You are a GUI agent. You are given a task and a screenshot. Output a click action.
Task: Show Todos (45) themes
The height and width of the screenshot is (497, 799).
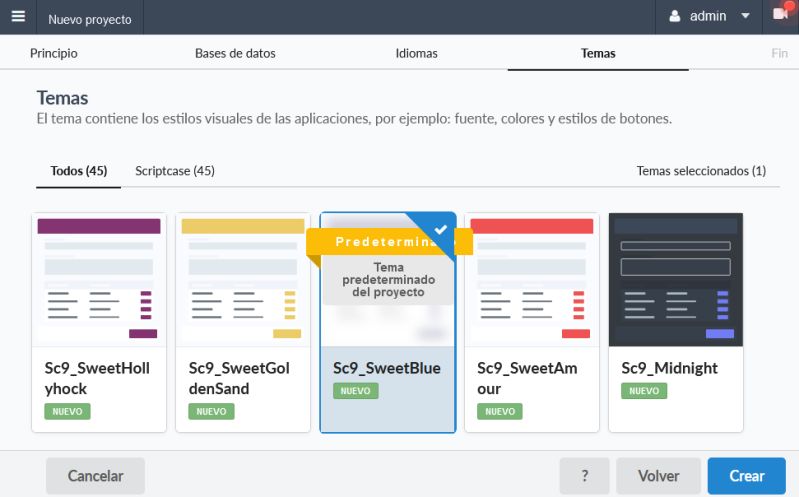click(78, 171)
